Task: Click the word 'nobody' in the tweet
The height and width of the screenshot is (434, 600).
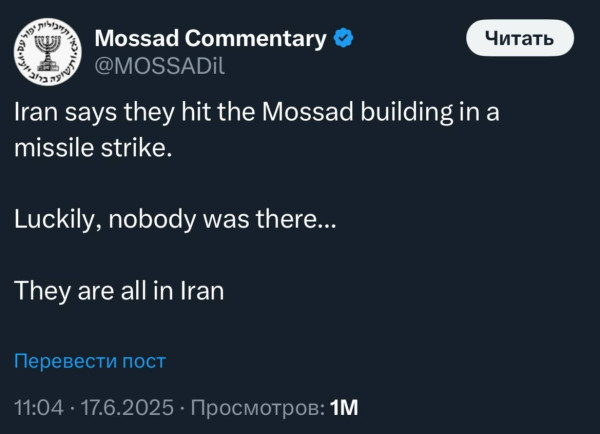Action: coord(152,220)
